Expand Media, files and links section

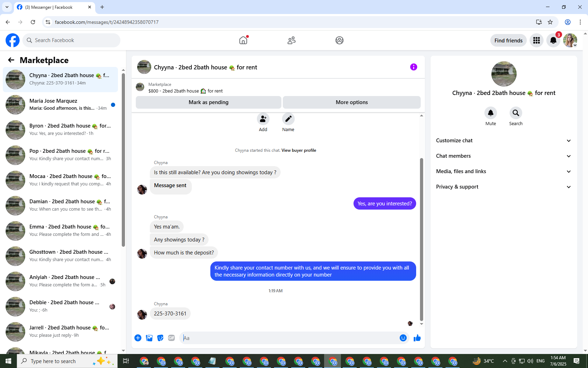[x=504, y=171]
